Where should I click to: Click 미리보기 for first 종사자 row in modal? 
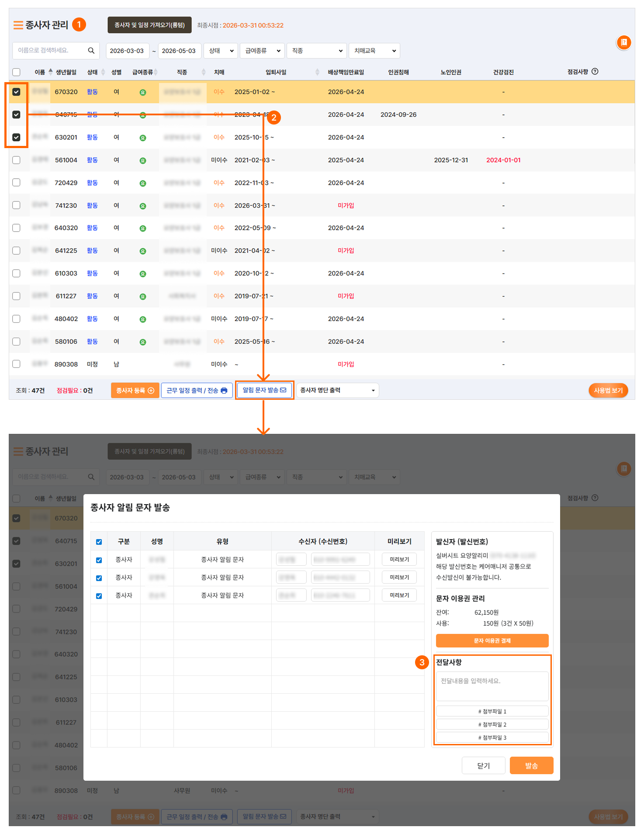click(x=399, y=559)
